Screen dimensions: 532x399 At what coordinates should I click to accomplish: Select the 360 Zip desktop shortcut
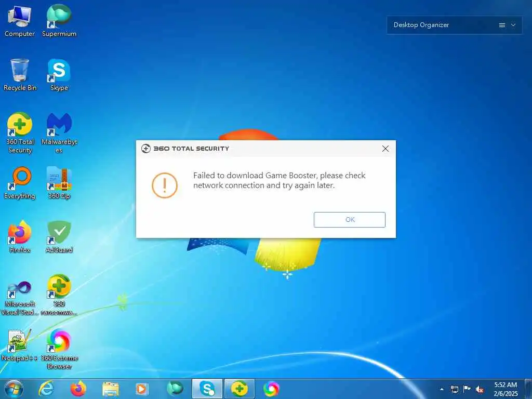point(59,183)
